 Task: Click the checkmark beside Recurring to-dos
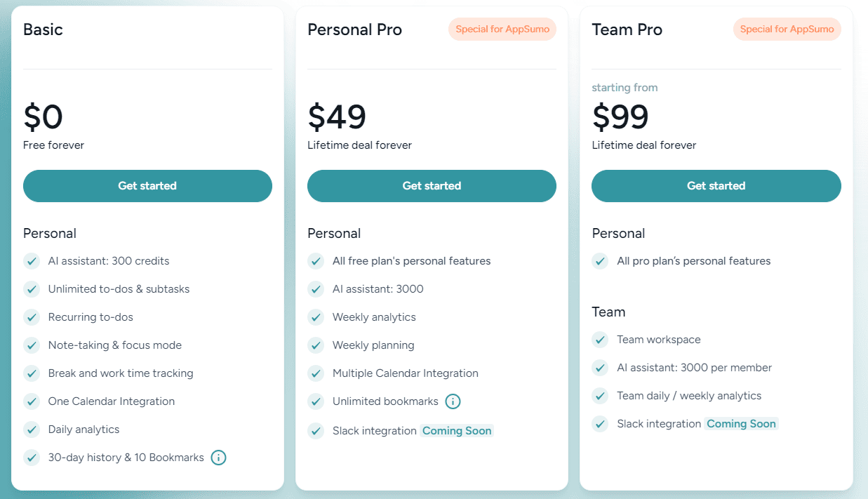32,317
